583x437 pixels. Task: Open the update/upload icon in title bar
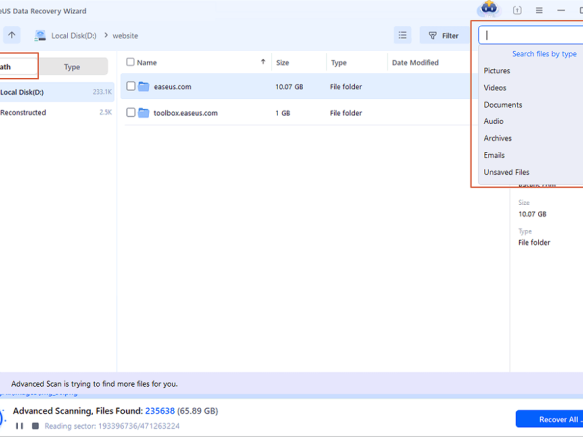517,10
